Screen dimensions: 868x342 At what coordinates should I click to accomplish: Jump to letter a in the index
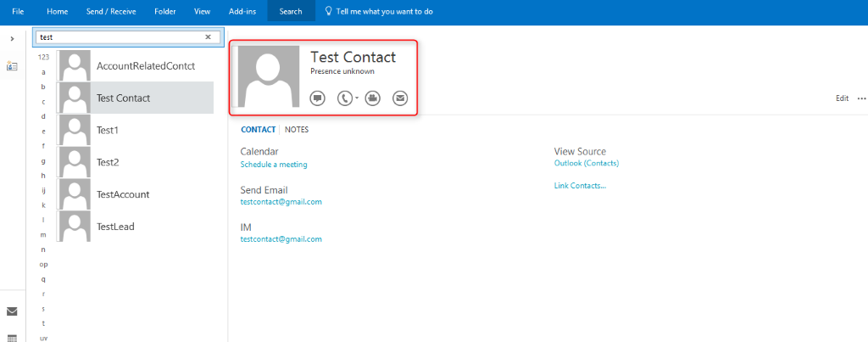44,72
